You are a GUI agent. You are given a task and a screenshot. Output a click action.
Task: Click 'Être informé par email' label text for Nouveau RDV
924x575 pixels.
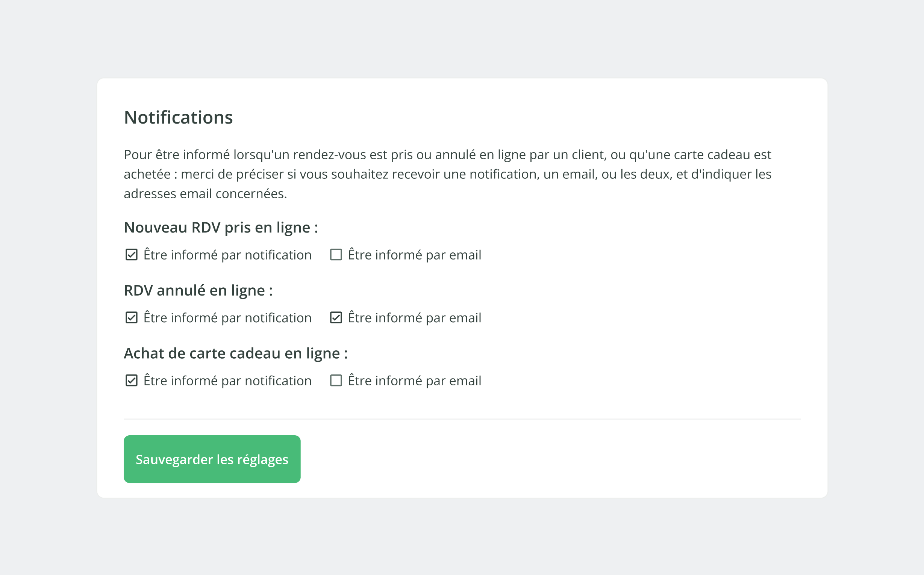point(414,255)
